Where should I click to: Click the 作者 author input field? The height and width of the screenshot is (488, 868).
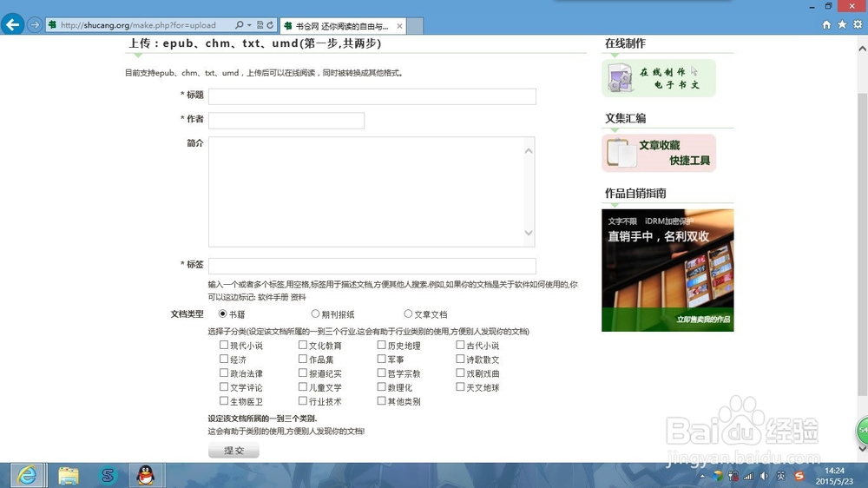coord(286,120)
